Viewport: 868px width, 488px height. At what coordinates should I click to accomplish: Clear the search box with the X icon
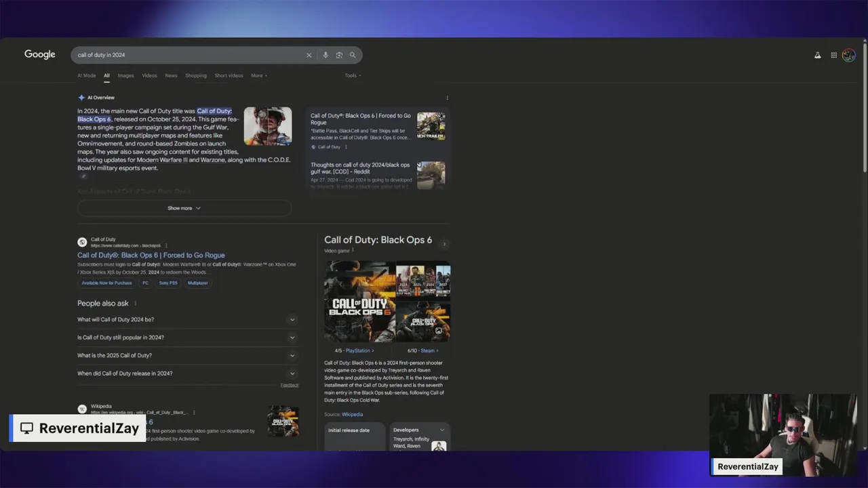(x=309, y=55)
